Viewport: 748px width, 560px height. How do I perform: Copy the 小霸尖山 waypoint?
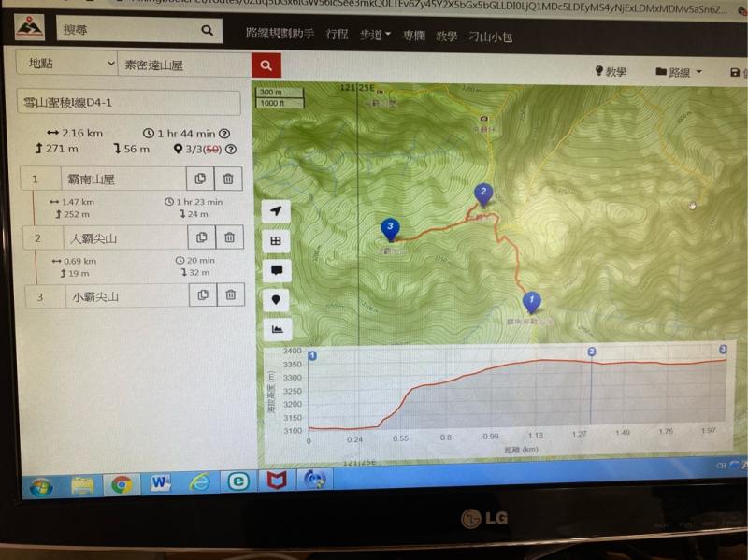tap(203, 294)
